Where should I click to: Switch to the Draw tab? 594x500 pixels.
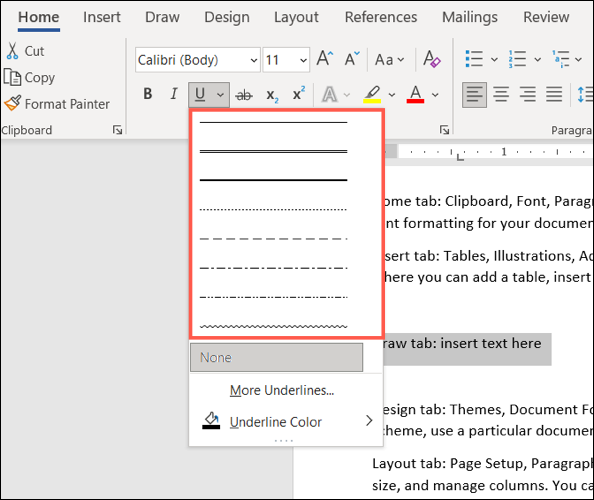(x=162, y=17)
